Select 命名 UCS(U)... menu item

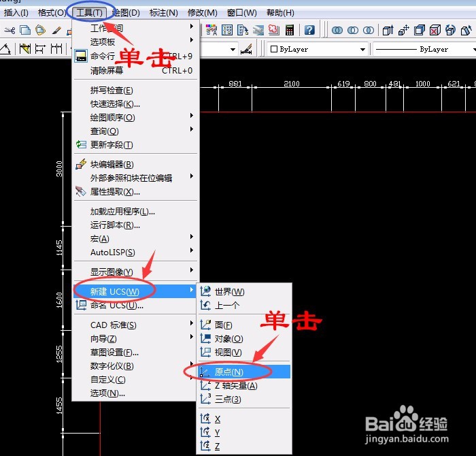136,305
